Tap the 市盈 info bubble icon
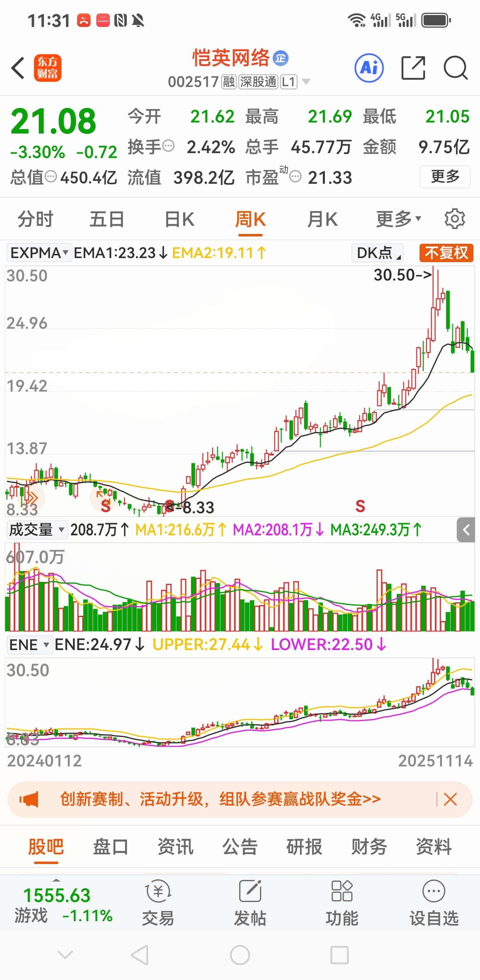480x980 pixels. pos(295,177)
